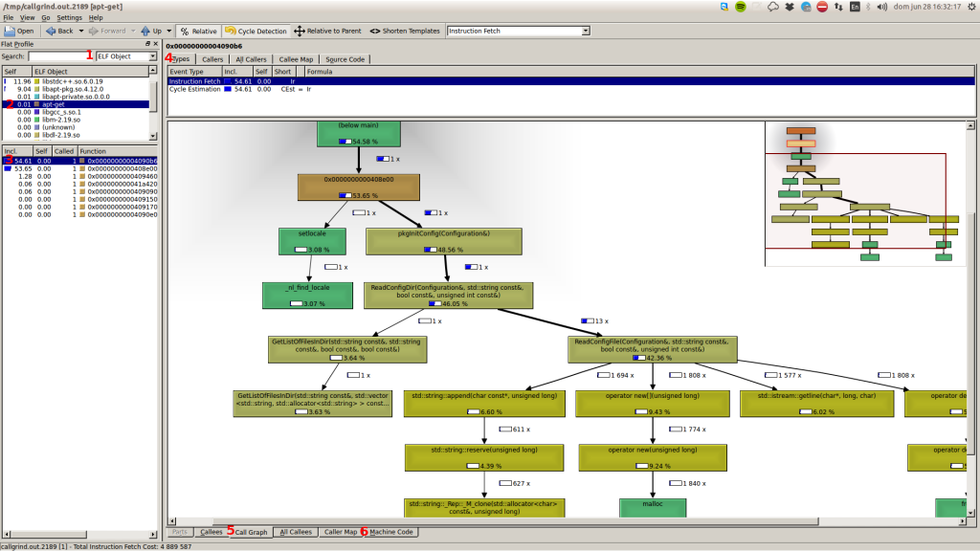Select function 0x0000000000408e00 in the list
The height and width of the screenshot is (551, 980).
pos(80,168)
